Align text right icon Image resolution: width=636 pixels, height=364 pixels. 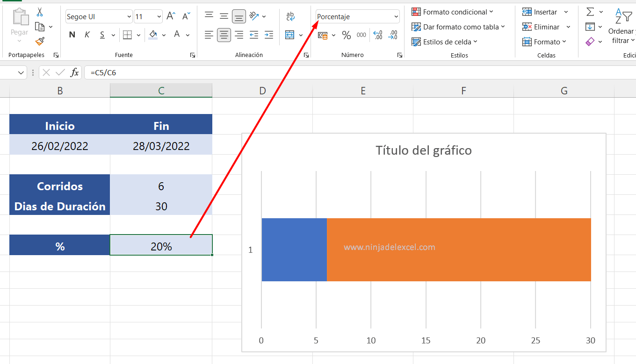(x=239, y=35)
